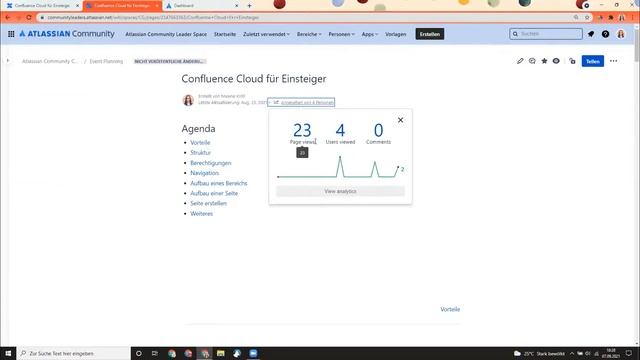Click the Event Planning breadcrumb
Viewport: 640px width, 360px height.
(x=106, y=61)
